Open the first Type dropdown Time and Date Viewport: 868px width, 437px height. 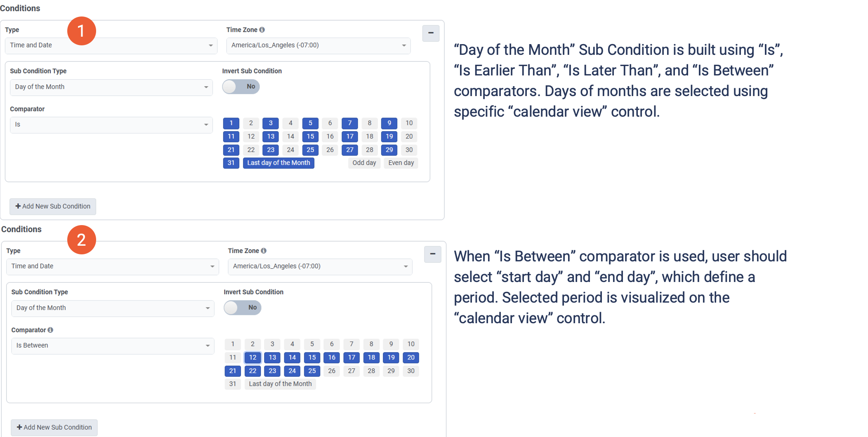(x=111, y=45)
